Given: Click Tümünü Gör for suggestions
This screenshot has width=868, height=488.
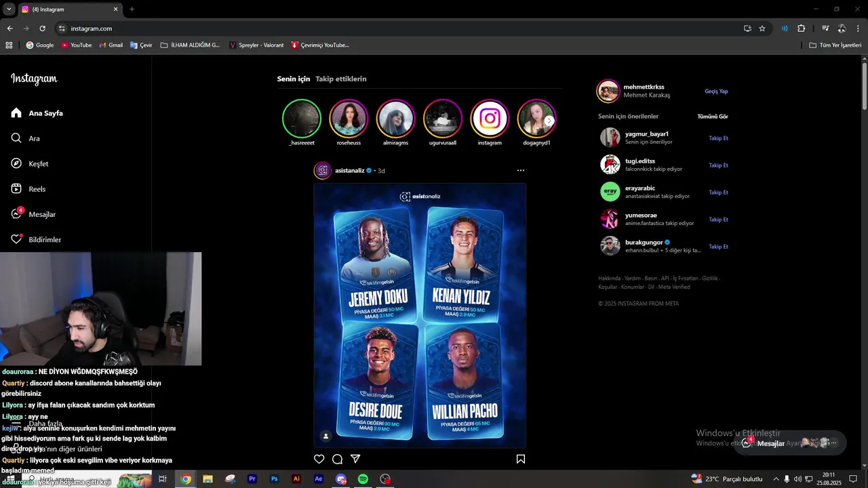Looking at the screenshot, I should tap(713, 117).
